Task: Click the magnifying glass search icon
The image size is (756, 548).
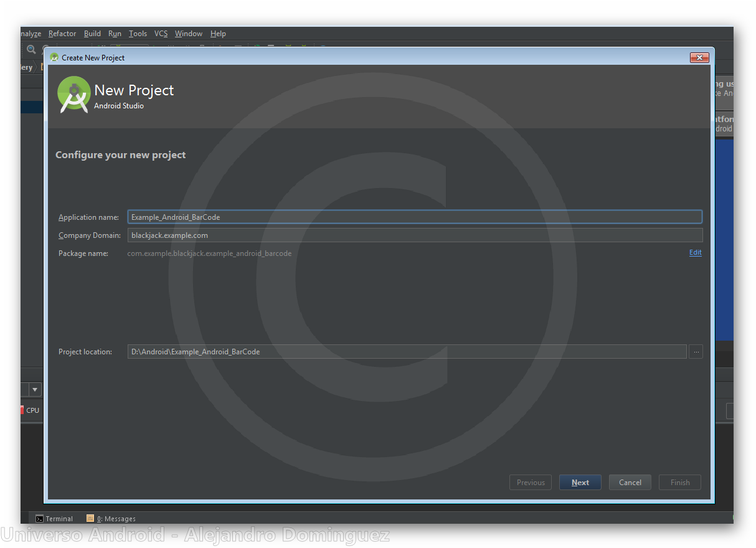Action: point(31,49)
